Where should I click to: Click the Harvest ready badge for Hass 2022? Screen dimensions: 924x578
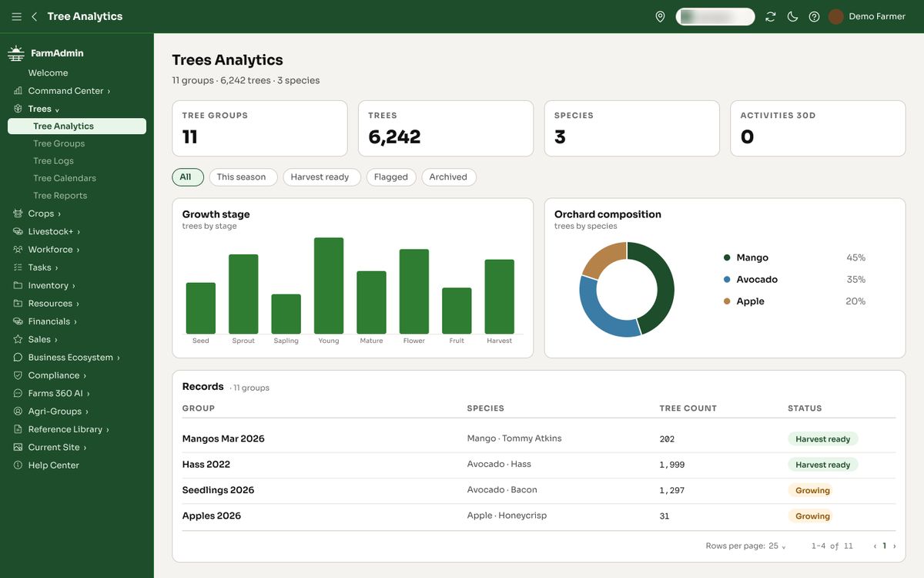(823, 465)
